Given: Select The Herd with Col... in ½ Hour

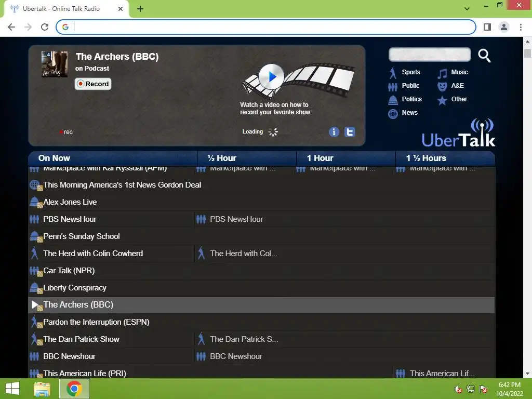Looking at the screenshot, I should 243,254.
